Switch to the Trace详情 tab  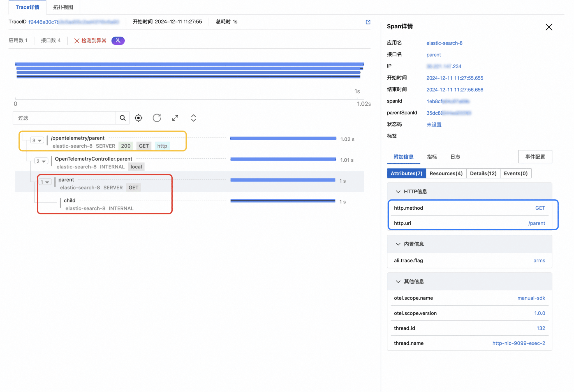click(27, 7)
